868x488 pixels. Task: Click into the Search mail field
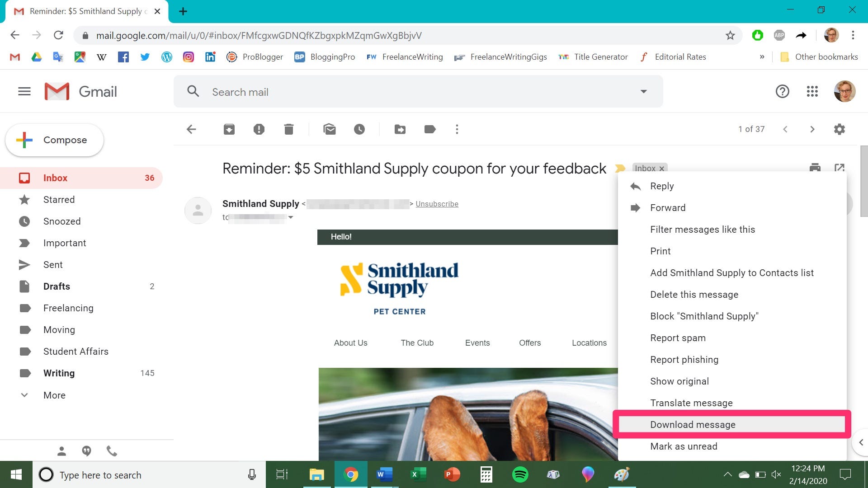[407, 92]
